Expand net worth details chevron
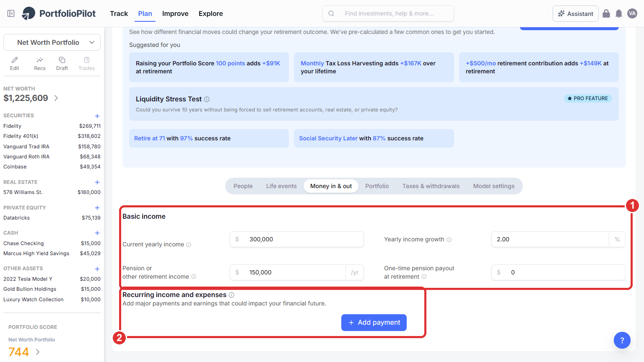 [56, 98]
